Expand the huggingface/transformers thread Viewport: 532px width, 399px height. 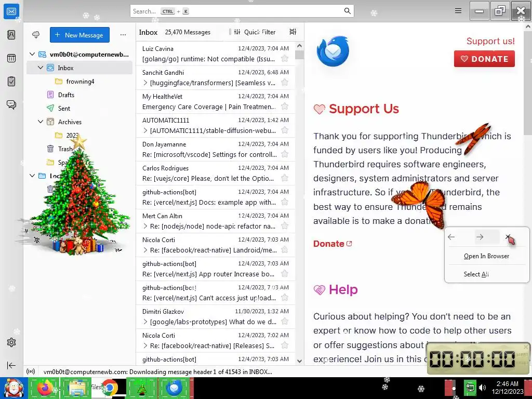click(145, 83)
